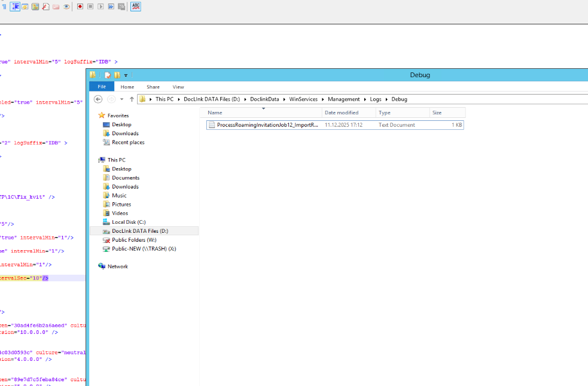Click Logs breadcrumb segment

click(376, 99)
